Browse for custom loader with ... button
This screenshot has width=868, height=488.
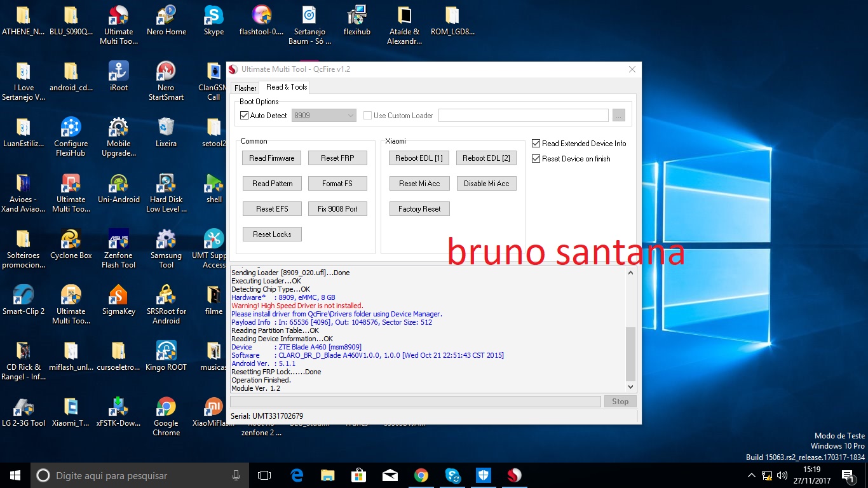[x=619, y=116]
